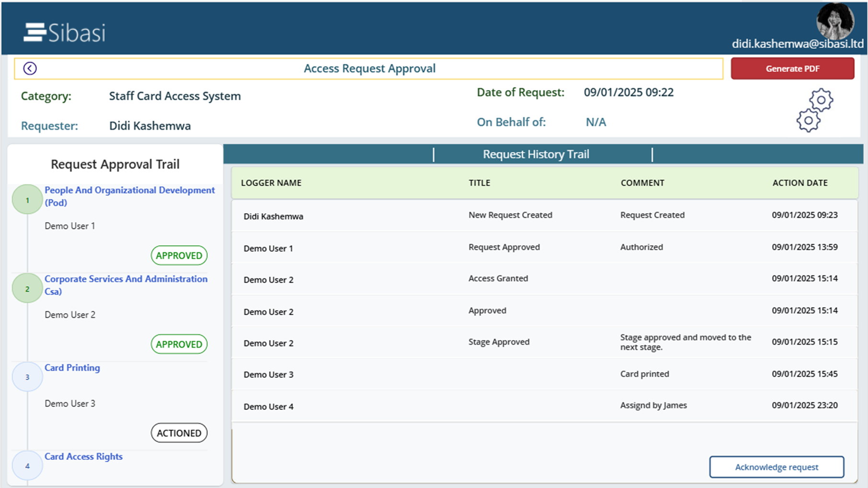The height and width of the screenshot is (488, 868).
Task: Click the LOGGER NAME column header
Action: click(x=271, y=183)
